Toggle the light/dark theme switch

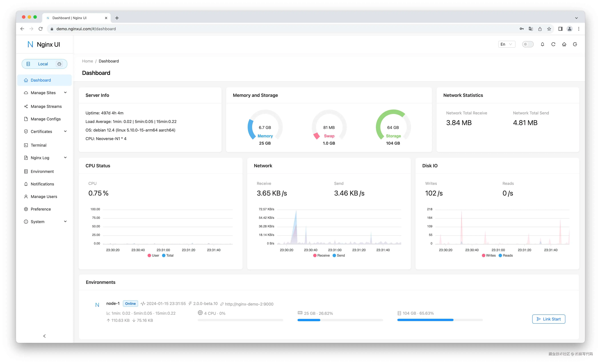tap(528, 44)
